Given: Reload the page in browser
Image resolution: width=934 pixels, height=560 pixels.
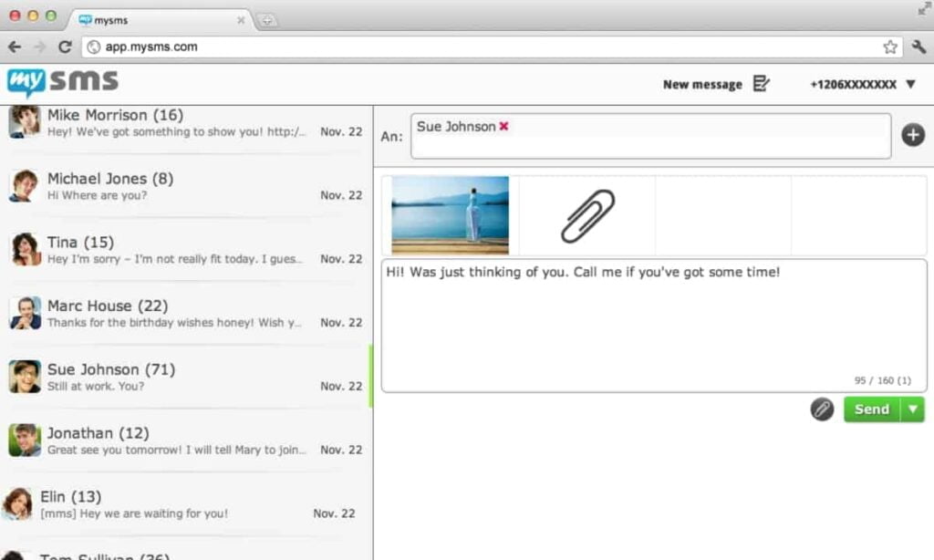Looking at the screenshot, I should point(65,47).
